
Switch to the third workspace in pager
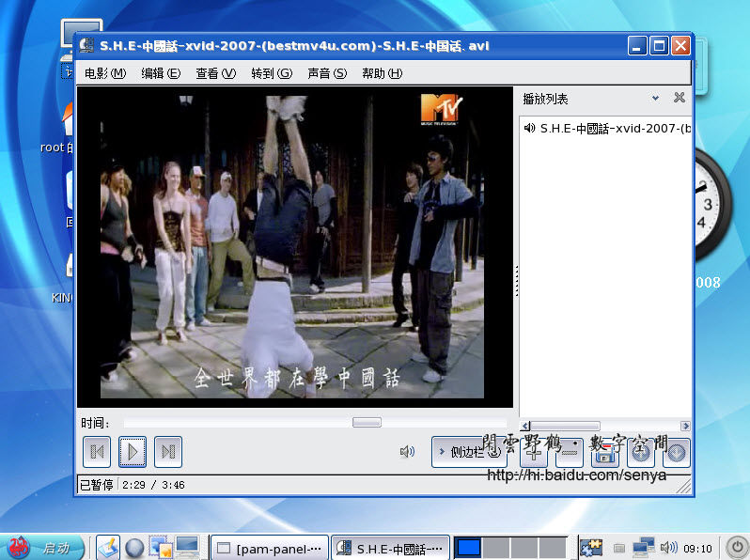coord(524,548)
